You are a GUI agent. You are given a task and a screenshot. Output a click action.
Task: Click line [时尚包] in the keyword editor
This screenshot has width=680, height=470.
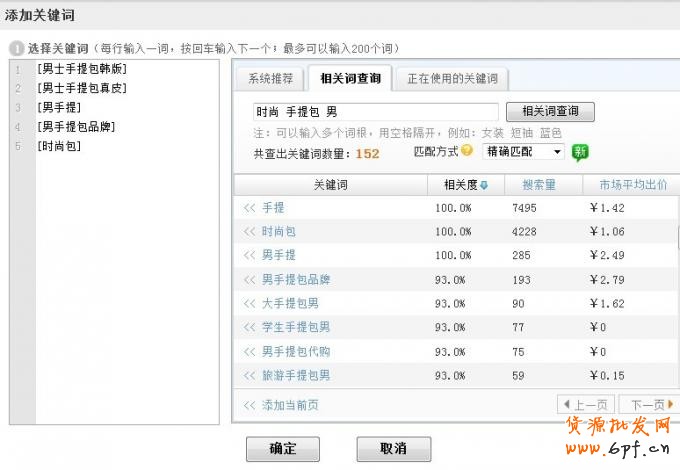(x=59, y=146)
